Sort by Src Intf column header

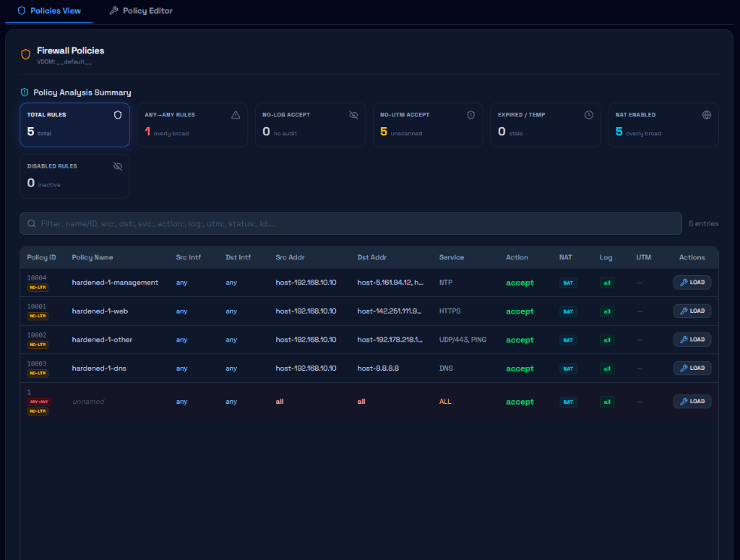coord(189,257)
